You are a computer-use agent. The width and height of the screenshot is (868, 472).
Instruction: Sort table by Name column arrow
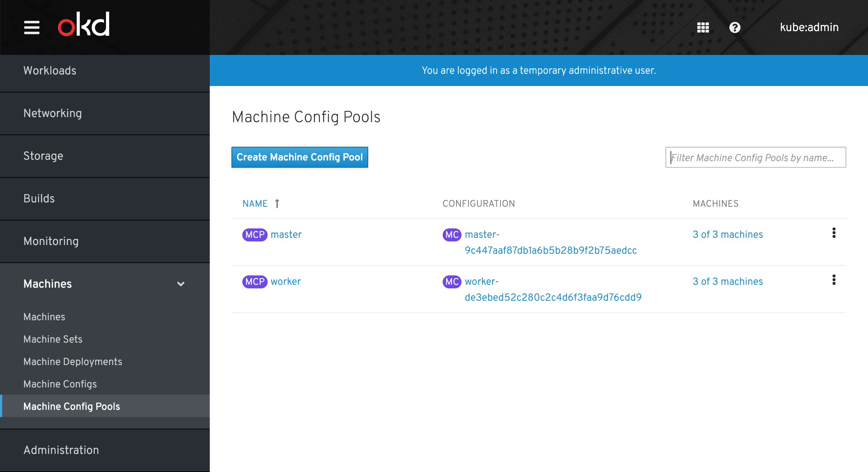pyautogui.click(x=277, y=203)
